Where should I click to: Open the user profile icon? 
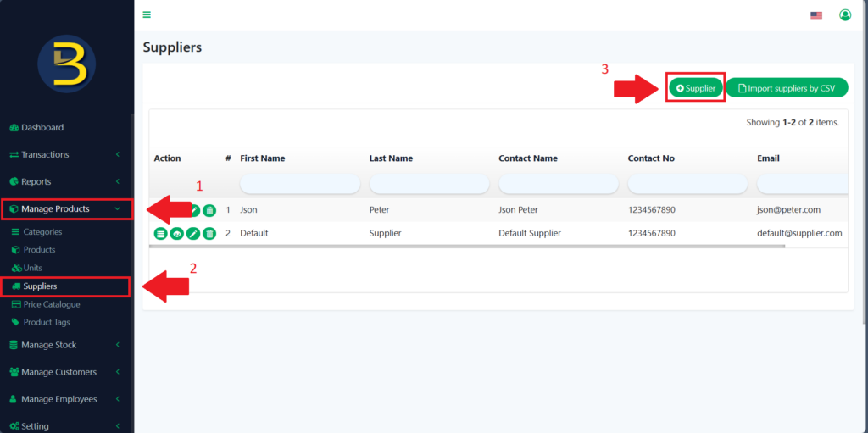pos(844,15)
